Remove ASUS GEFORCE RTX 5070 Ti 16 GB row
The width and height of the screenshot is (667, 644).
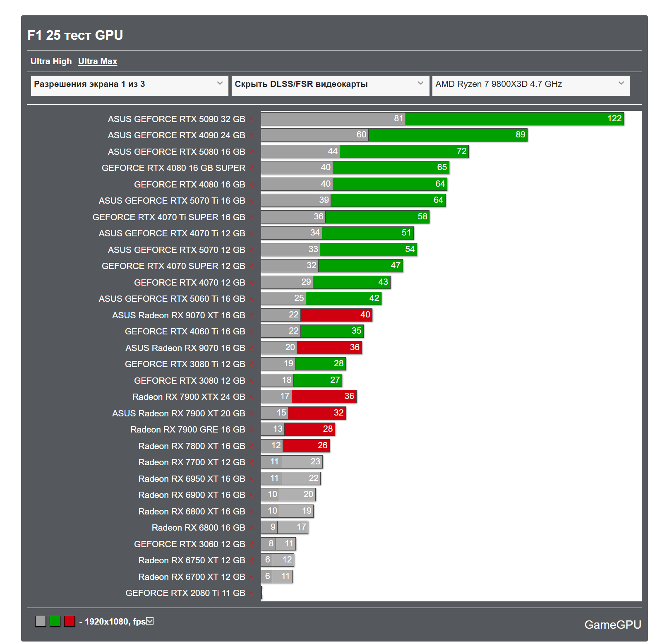pyautogui.click(x=251, y=201)
